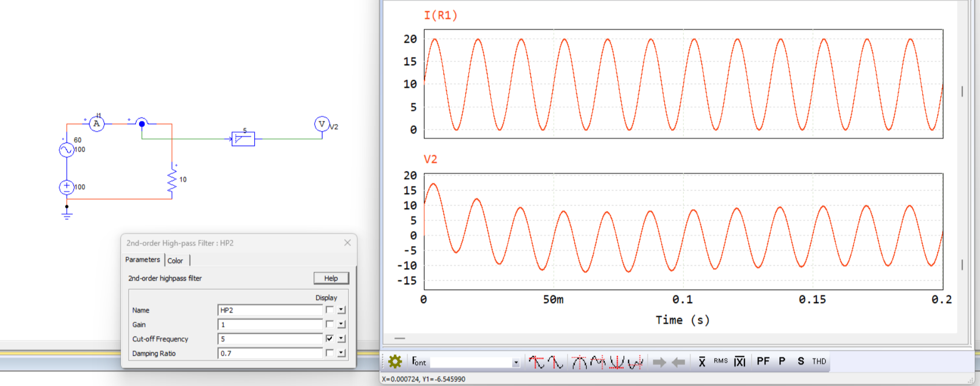Click the Help button in filter dialog
The height and width of the screenshot is (386, 980).
pyautogui.click(x=331, y=278)
